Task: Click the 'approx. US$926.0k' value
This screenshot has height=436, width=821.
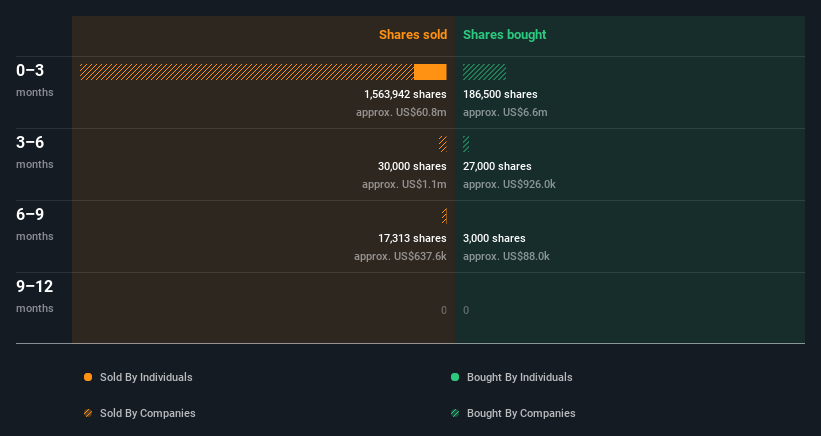Action: click(x=509, y=184)
